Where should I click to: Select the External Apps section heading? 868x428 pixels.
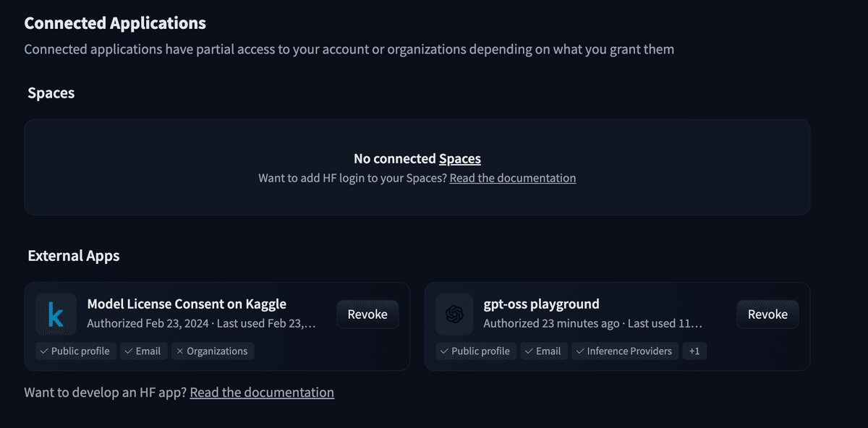(73, 255)
